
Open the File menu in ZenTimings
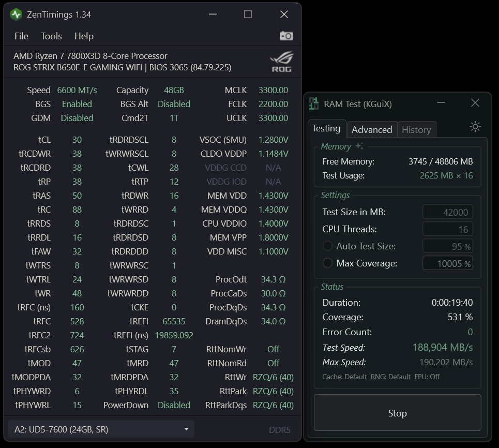coord(21,36)
